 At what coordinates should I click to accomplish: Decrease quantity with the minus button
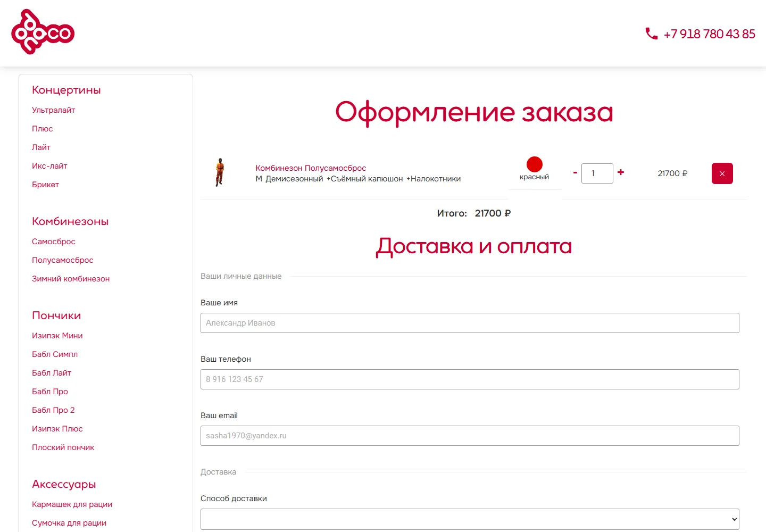[575, 172]
